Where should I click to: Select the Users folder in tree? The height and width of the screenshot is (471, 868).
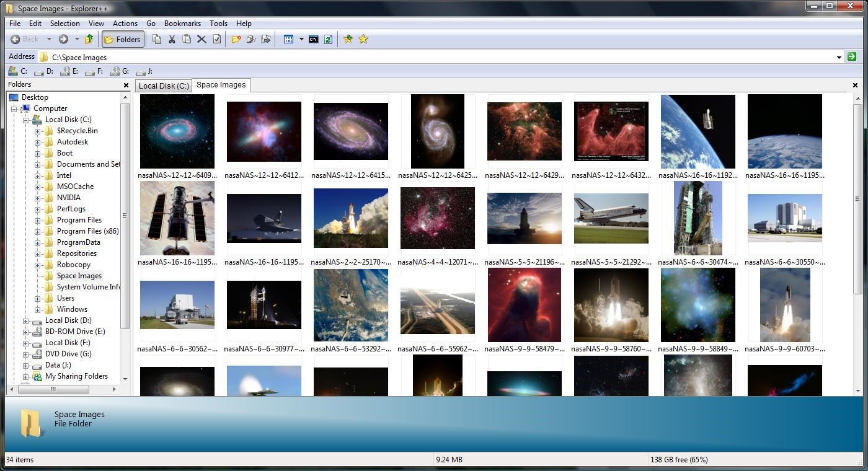point(65,298)
